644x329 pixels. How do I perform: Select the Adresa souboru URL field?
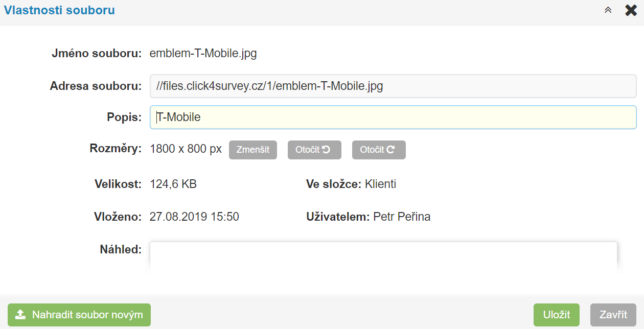click(x=393, y=86)
